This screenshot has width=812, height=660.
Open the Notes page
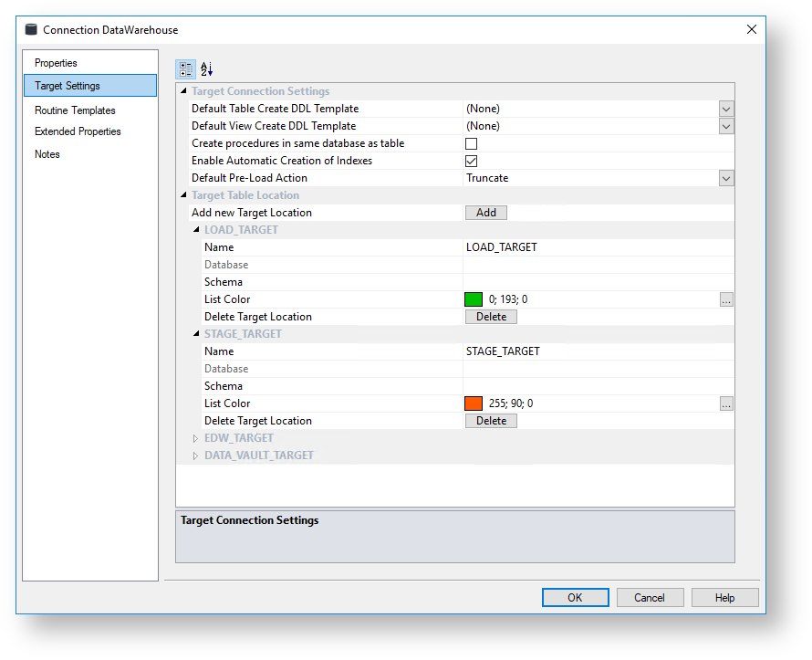(x=47, y=154)
